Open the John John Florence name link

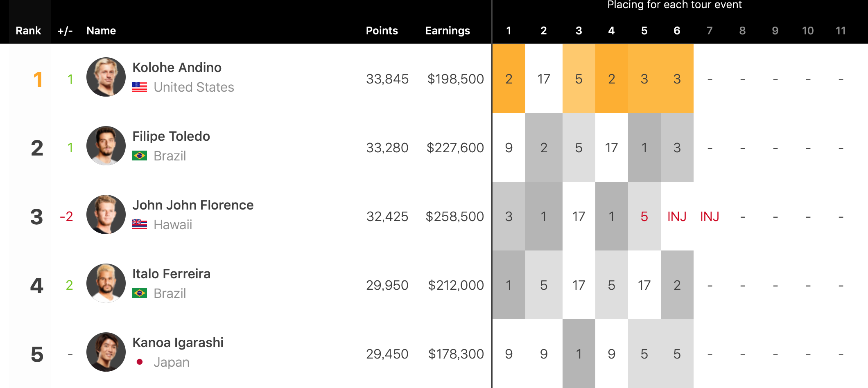[x=193, y=205]
